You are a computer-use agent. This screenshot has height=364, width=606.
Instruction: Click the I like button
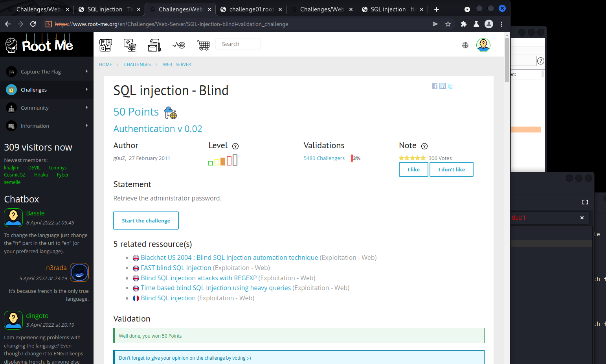(413, 169)
